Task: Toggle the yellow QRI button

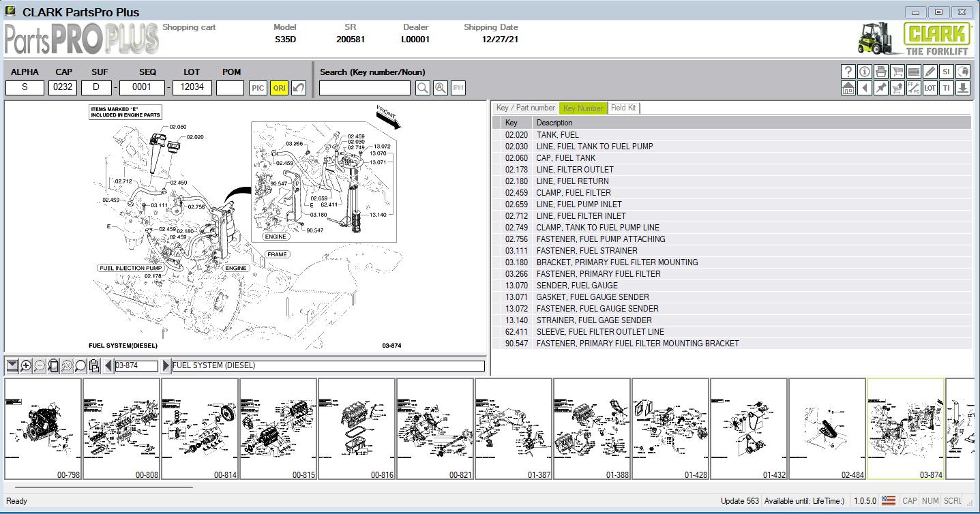Action: point(279,88)
